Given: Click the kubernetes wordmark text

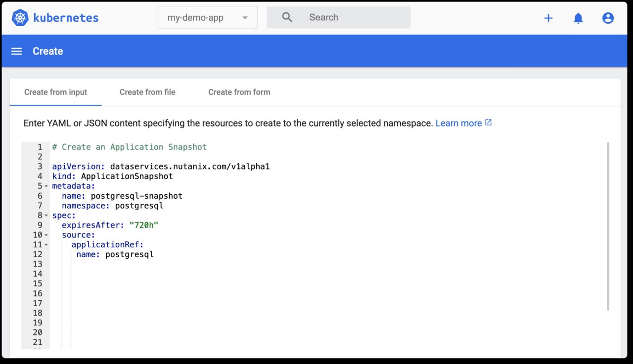Looking at the screenshot, I should 66,18.
